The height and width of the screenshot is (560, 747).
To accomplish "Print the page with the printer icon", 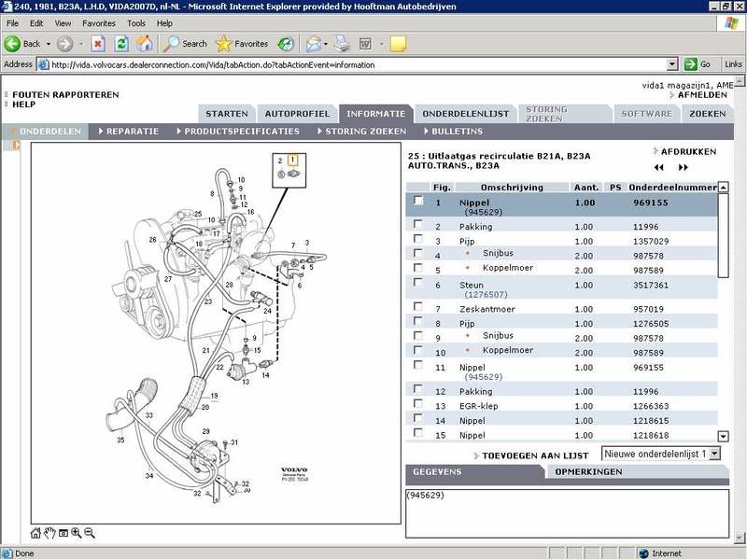I will pyautogui.click(x=342, y=44).
